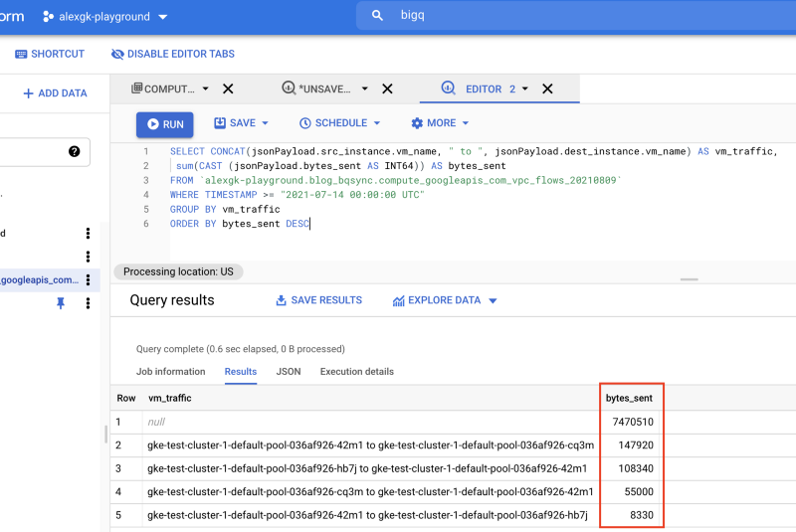
Task: Click row 2 vm_traffic 42m1 to cq3m cell
Action: click(x=370, y=445)
